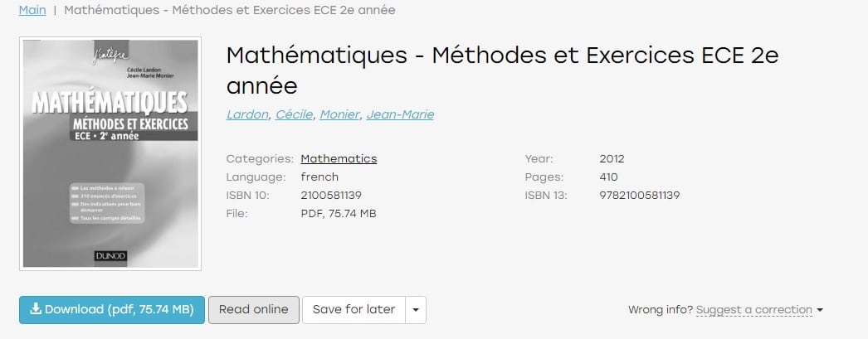Click the Save for later button

tap(354, 310)
